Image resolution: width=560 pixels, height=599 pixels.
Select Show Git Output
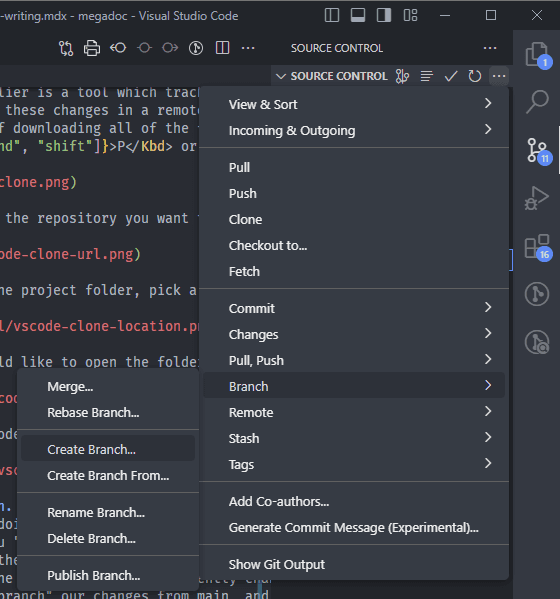pyautogui.click(x=354, y=564)
